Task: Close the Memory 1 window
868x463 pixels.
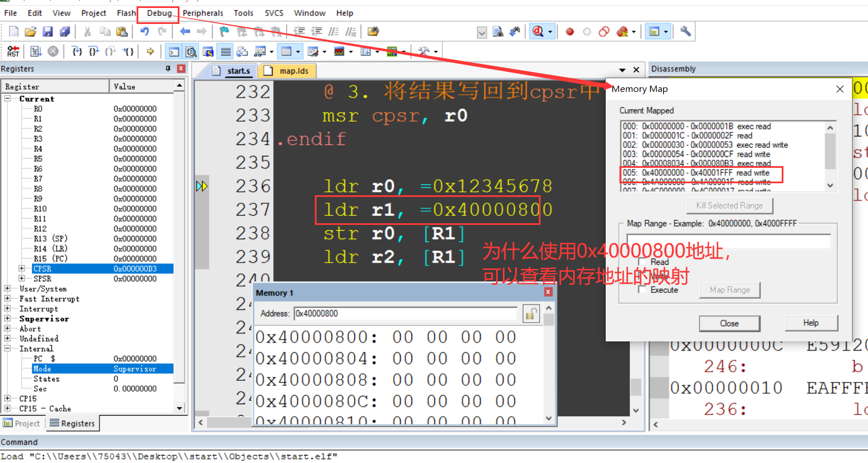Action: pyautogui.click(x=548, y=292)
